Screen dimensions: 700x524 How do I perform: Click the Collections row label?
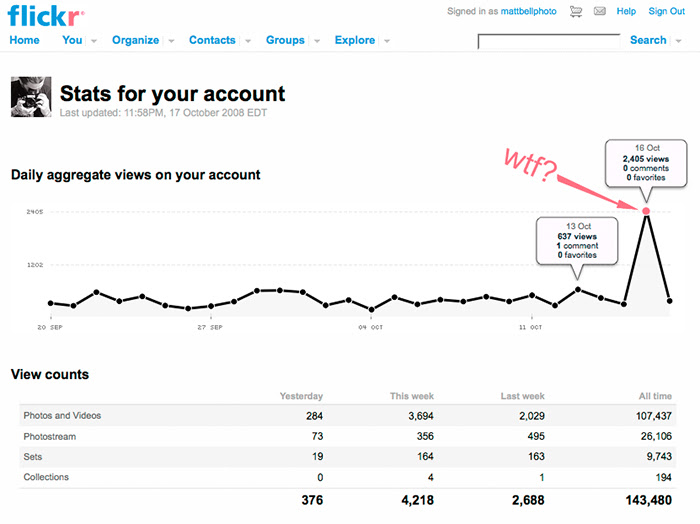coord(46,477)
